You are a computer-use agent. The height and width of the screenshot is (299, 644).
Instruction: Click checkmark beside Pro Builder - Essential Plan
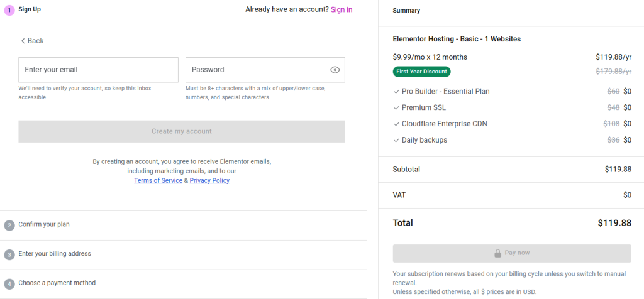coord(396,92)
